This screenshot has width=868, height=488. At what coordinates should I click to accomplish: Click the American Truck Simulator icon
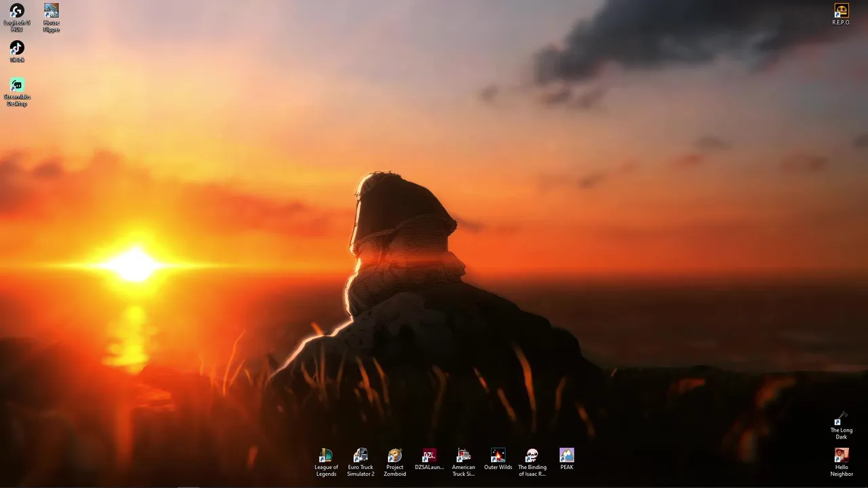464,462
